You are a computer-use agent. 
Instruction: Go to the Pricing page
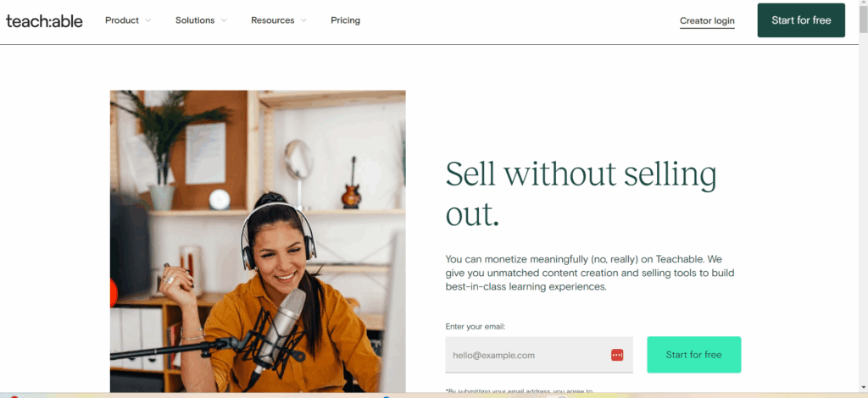[x=346, y=20]
